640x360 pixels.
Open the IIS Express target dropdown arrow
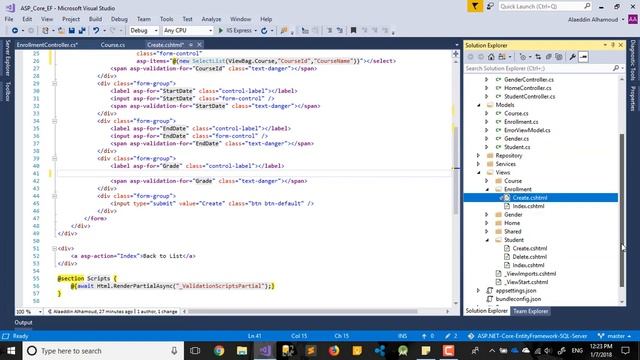(256, 31)
